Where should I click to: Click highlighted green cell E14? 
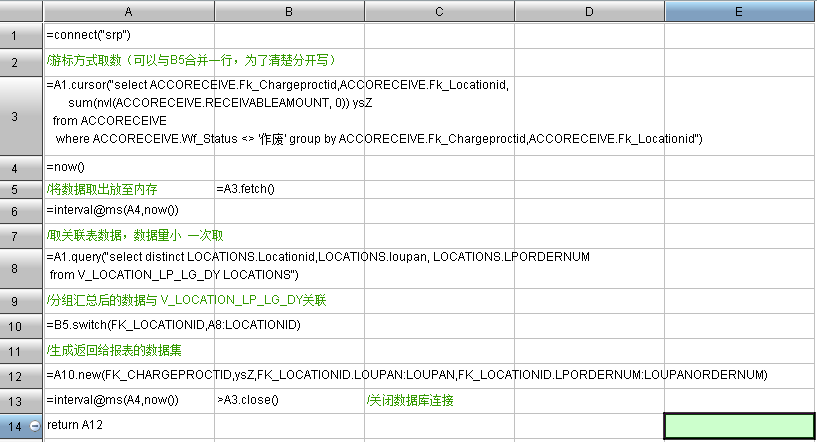pyautogui.click(x=739, y=426)
